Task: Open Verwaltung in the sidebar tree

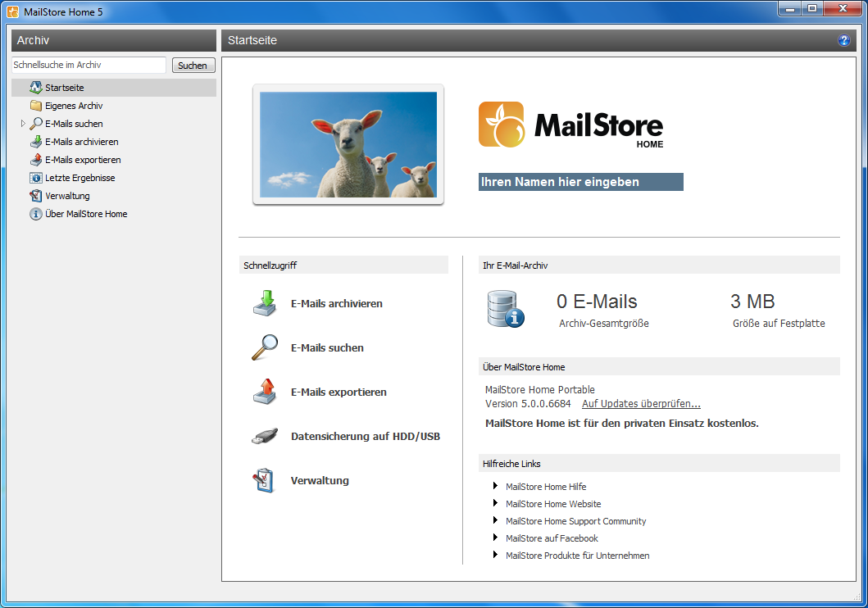Action: [67, 196]
